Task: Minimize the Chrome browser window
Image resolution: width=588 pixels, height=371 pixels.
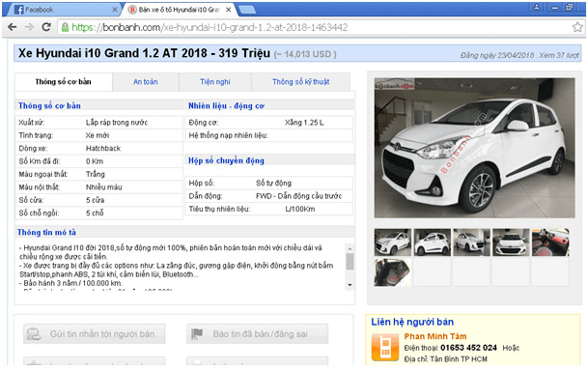Action: pos(555,7)
